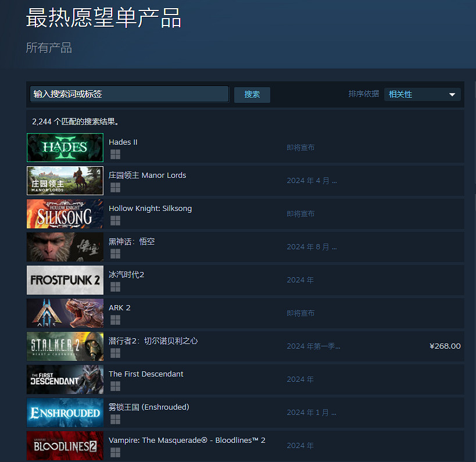Image resolution: width=476 pixels, height=462 pixels.
Task: Click the Windows icon below Manor Lords
Action: pos(115,188)
